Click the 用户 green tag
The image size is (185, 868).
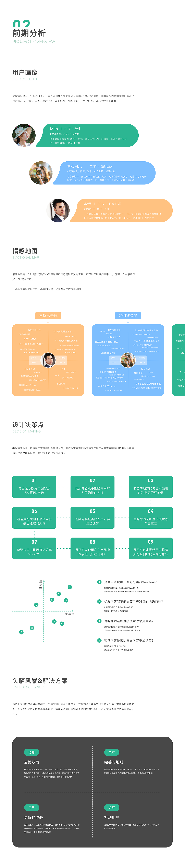click(31, 807)
